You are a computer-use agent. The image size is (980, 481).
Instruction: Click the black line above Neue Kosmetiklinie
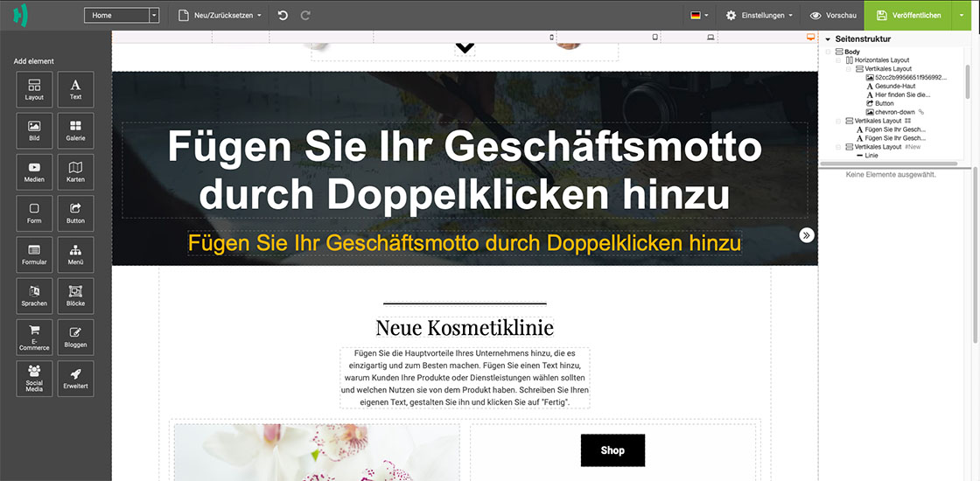pos(465,304)
